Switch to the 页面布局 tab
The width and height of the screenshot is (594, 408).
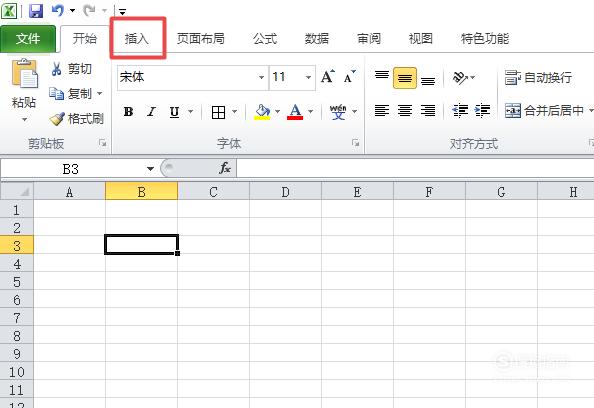tap(200, 39)
